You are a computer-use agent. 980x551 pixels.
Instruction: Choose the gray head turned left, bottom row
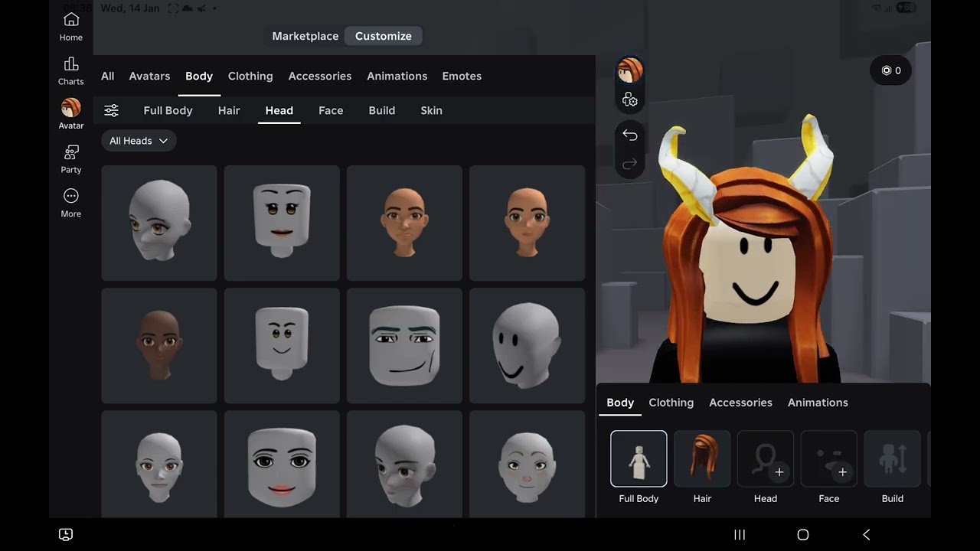pyautogui.click(x=404, y=464)
